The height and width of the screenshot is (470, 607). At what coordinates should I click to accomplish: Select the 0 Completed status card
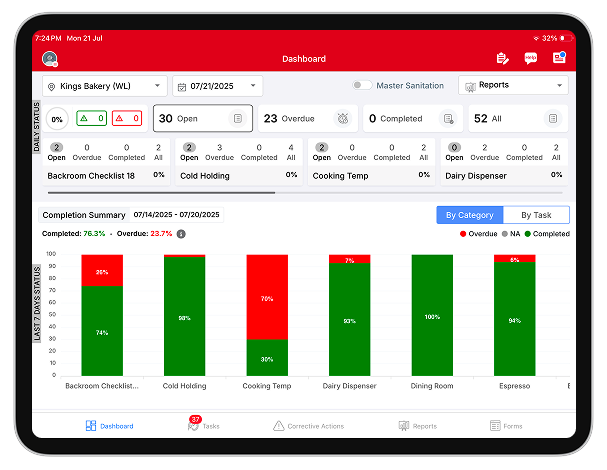411,118
